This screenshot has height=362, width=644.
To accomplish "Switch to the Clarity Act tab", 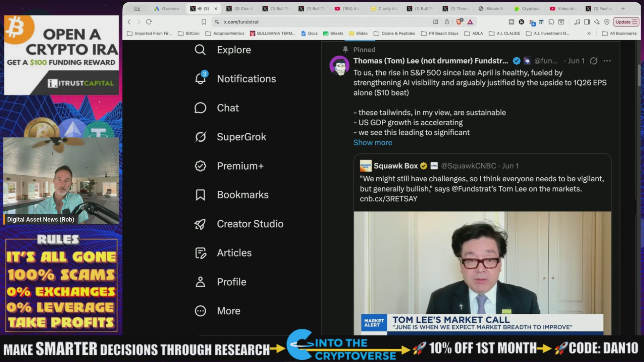I will (385, 9).
